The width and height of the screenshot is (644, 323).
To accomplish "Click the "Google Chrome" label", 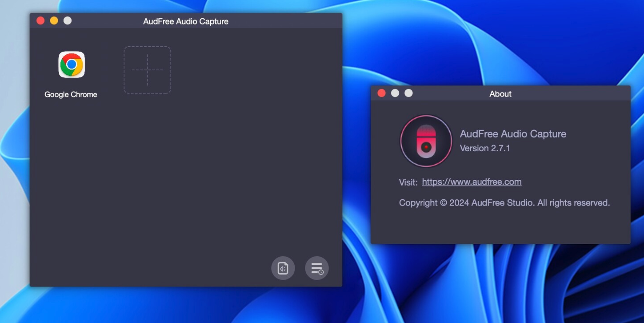I will (71, 94).
